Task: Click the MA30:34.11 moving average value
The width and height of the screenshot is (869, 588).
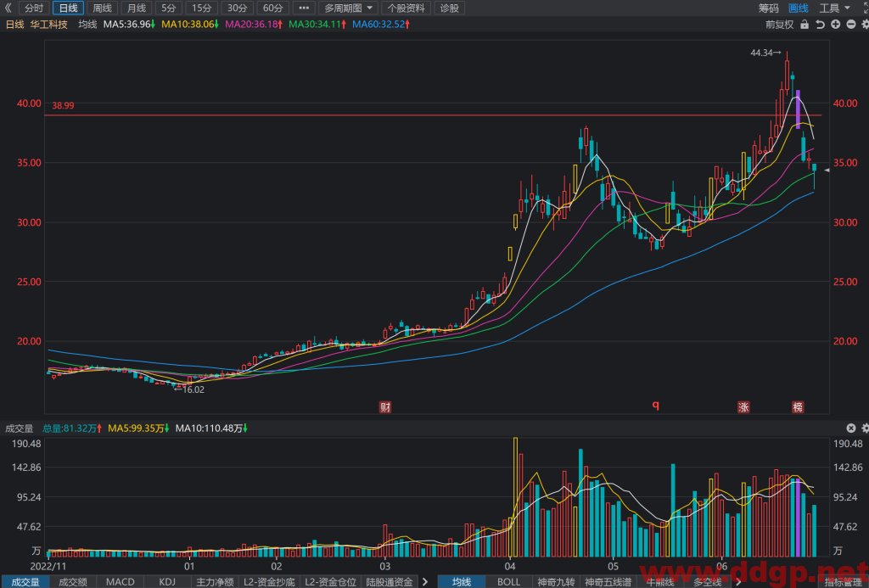Action: (318, 25)
